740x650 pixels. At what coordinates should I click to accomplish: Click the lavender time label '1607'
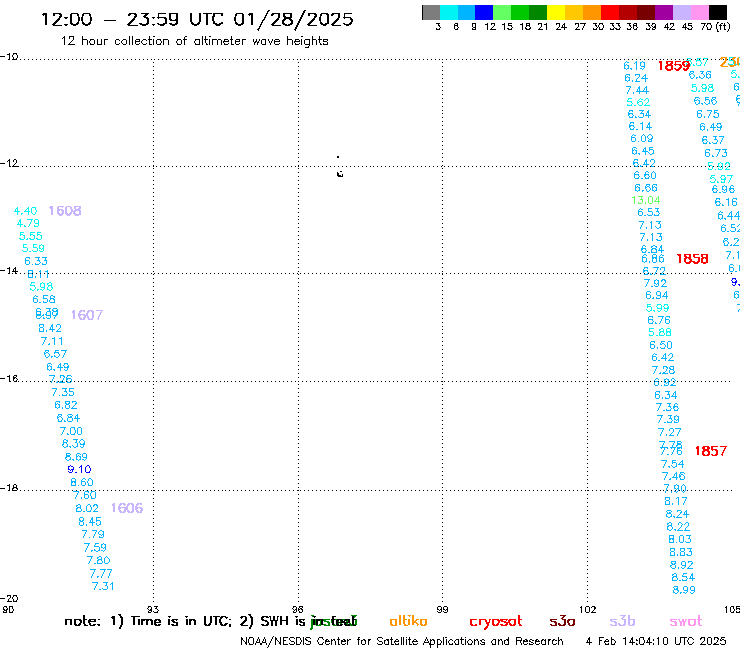87,315
